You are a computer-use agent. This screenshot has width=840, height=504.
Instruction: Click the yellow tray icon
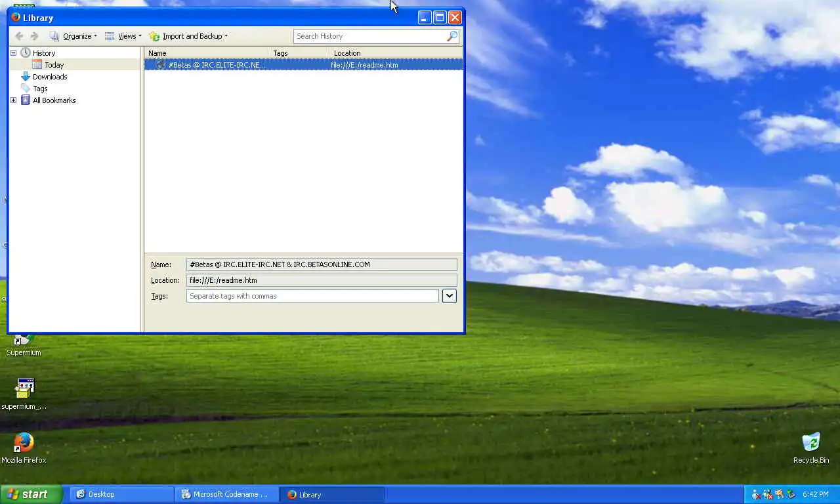coord(779,494)
